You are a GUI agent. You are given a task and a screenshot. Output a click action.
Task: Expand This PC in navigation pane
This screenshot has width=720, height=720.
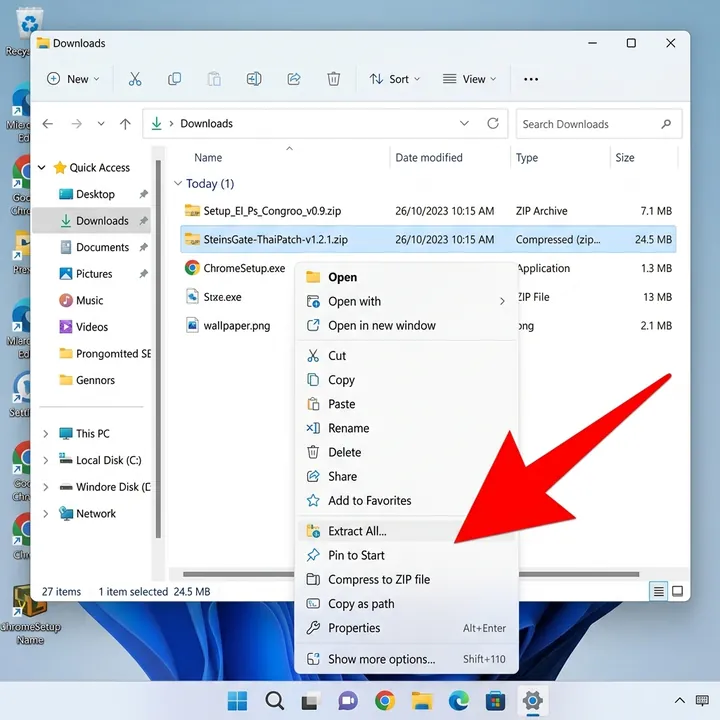click(x=45, y=433)
